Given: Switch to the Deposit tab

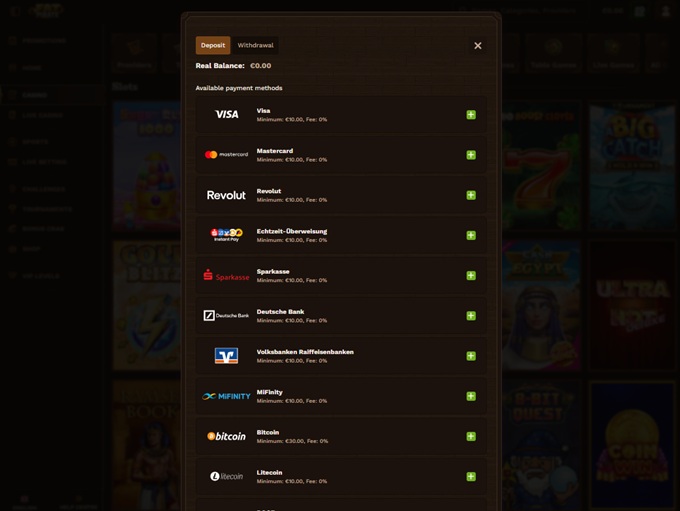Looking at the screenshot, I should tap(213, 45).
